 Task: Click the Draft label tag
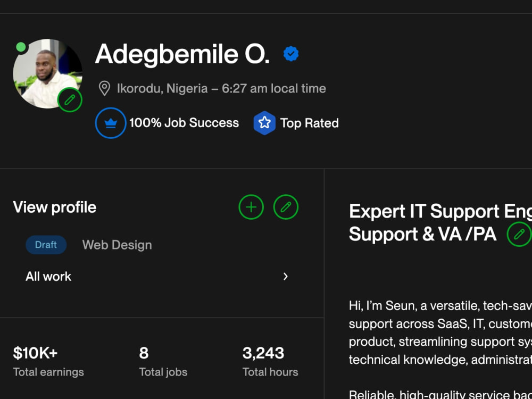[x=46, y=245]
